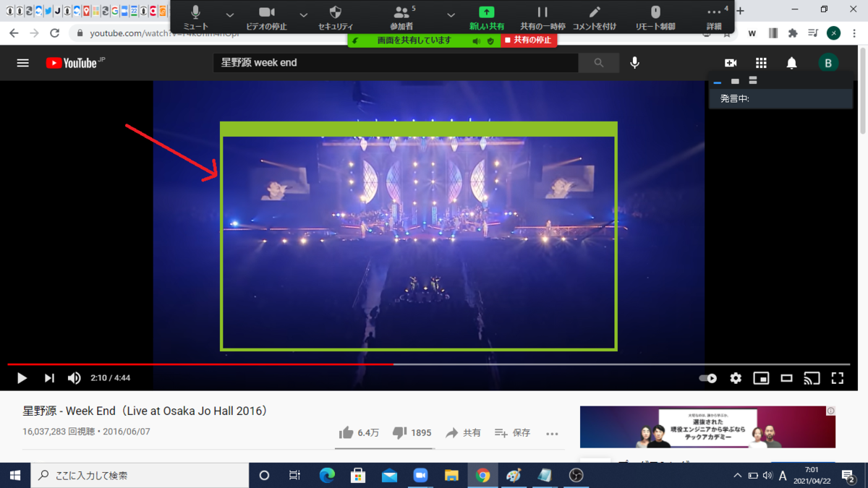Mute the Zoom microphone

click(195, 17)
